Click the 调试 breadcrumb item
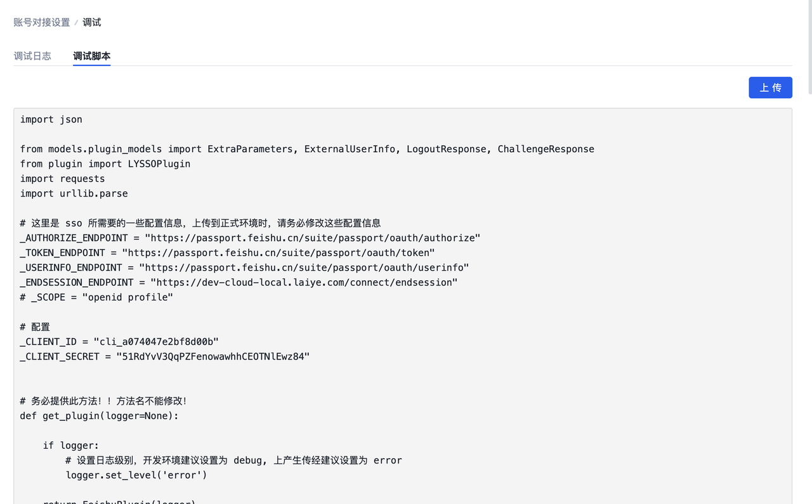 pos(92,22)
